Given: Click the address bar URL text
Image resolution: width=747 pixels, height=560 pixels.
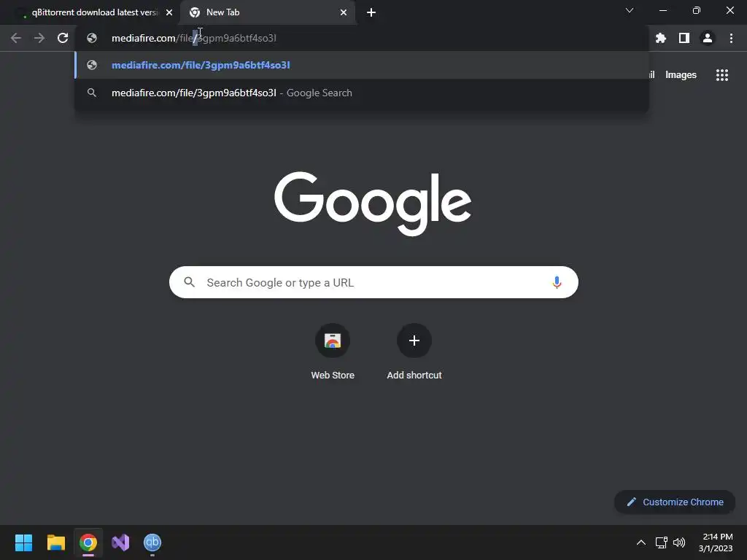Looking at the screenshot, I should pos(193,38).
